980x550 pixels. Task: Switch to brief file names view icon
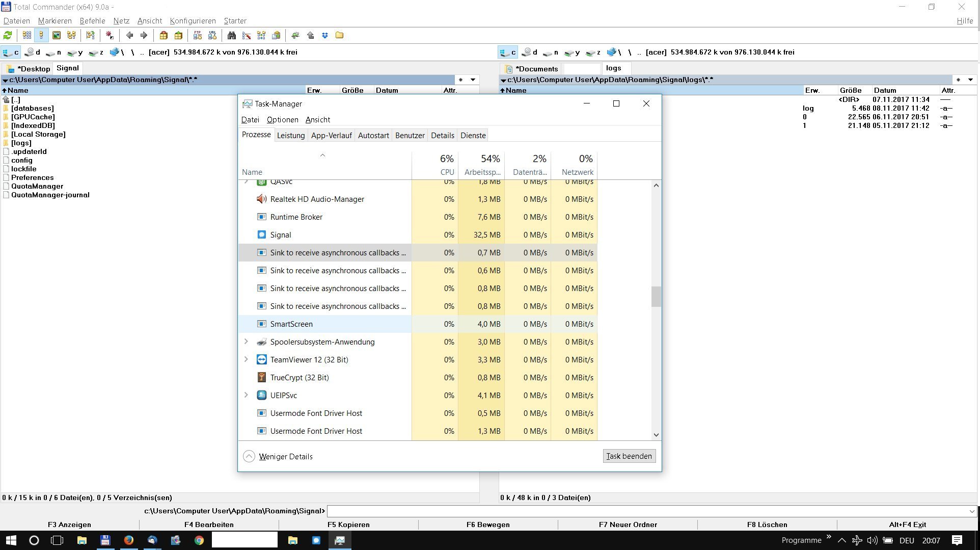(x=27, y=35)
